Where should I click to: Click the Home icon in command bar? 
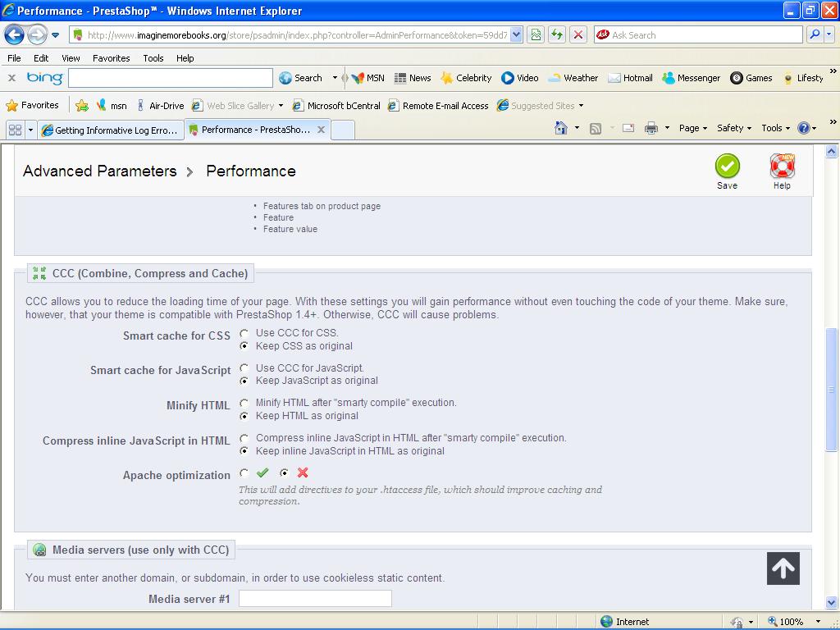click(x=561, y=127)
